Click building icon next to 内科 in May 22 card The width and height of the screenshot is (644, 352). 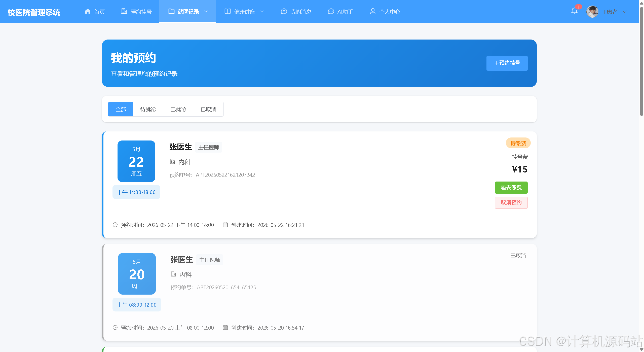[172, 162]
